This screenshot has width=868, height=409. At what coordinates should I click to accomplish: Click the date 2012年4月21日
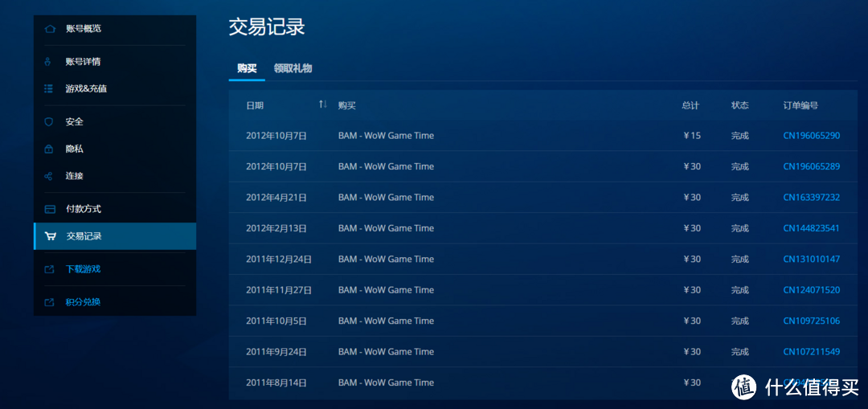(x=276, y=198)
